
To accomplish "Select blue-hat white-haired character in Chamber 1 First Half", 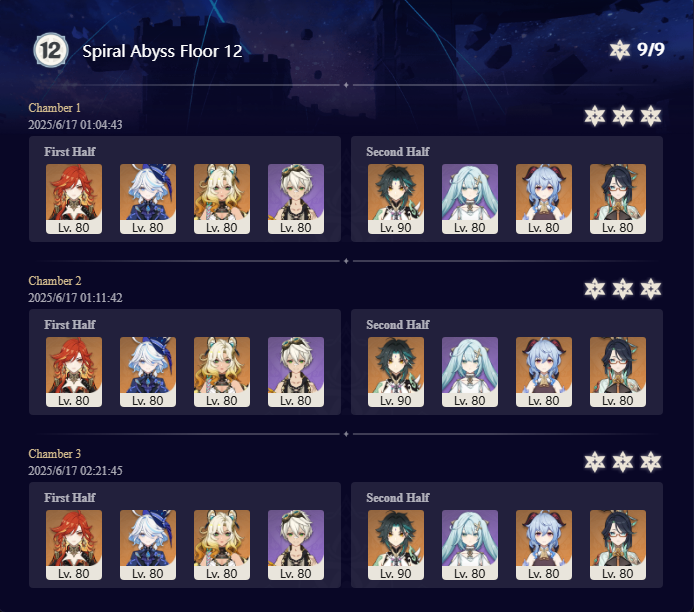I will 148,199.
